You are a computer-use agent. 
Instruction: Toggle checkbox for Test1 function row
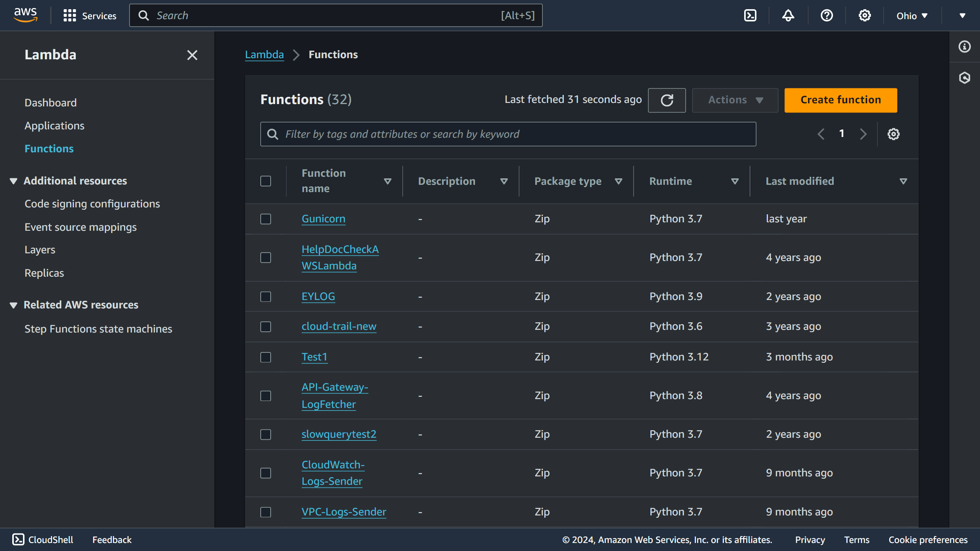pyautogui.click(x=266, y=357)
